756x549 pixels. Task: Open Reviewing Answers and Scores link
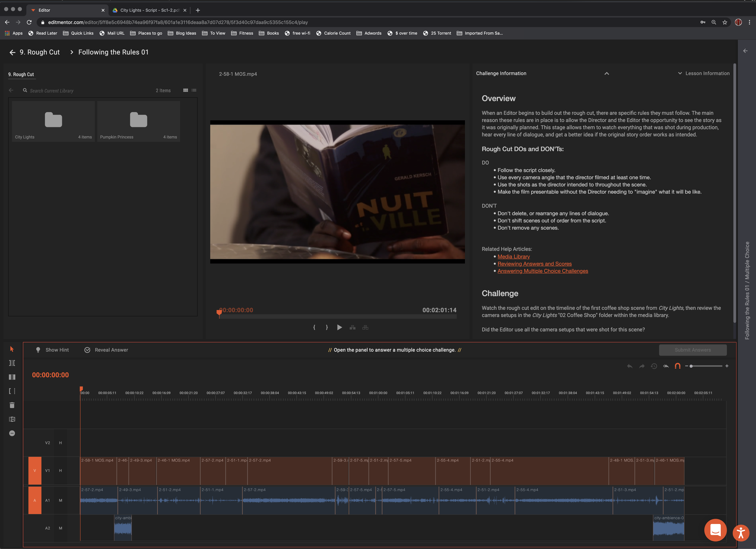534,264
